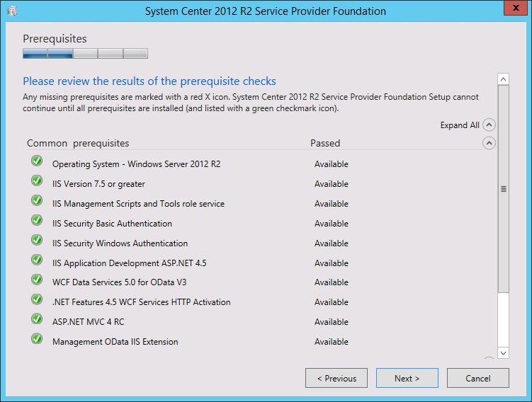Select 'ASP.NET MVC 4 RC' row text
This screenshot has height=402, width=532.
89,321
